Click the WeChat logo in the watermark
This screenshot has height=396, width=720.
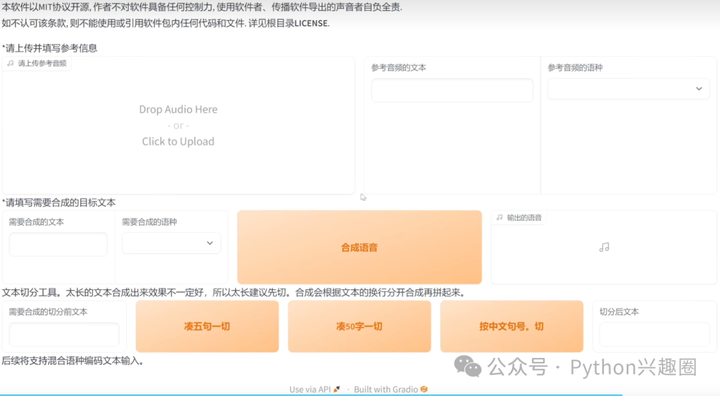[467, 367]
